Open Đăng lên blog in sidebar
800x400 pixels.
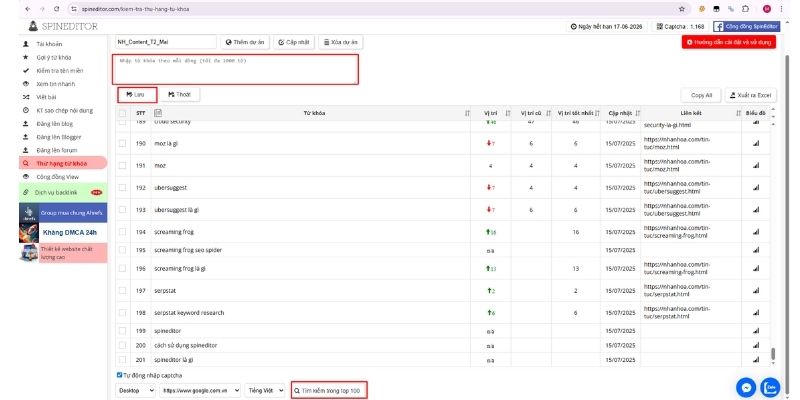55,123
